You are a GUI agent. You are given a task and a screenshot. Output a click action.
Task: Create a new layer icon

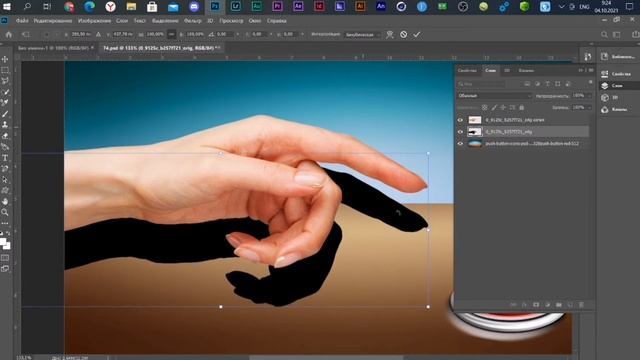pyautogui.click(x=570, y=305)
